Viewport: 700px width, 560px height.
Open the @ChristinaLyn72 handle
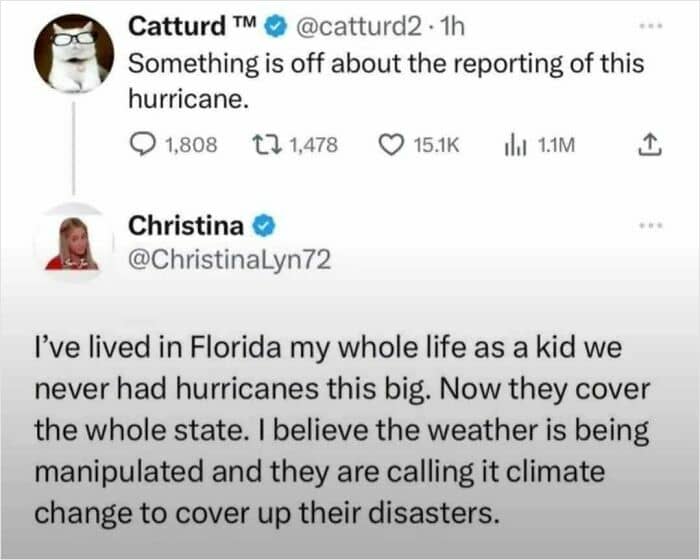[229, 259]
